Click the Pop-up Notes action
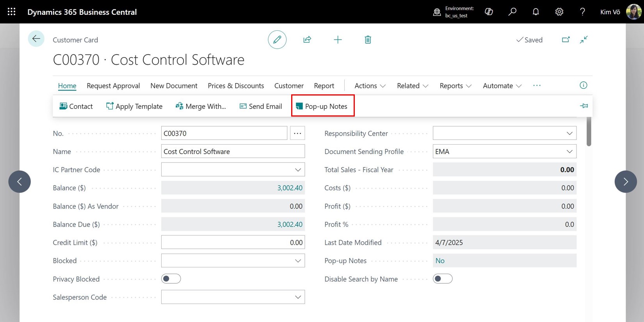The width and height of the screenshot is (644, 322). 322,106
